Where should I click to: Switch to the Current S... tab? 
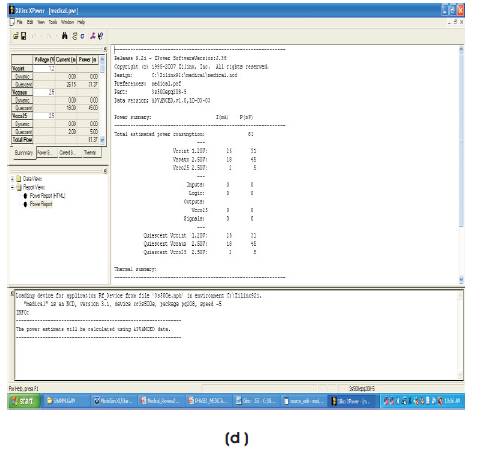click(68, 153)
